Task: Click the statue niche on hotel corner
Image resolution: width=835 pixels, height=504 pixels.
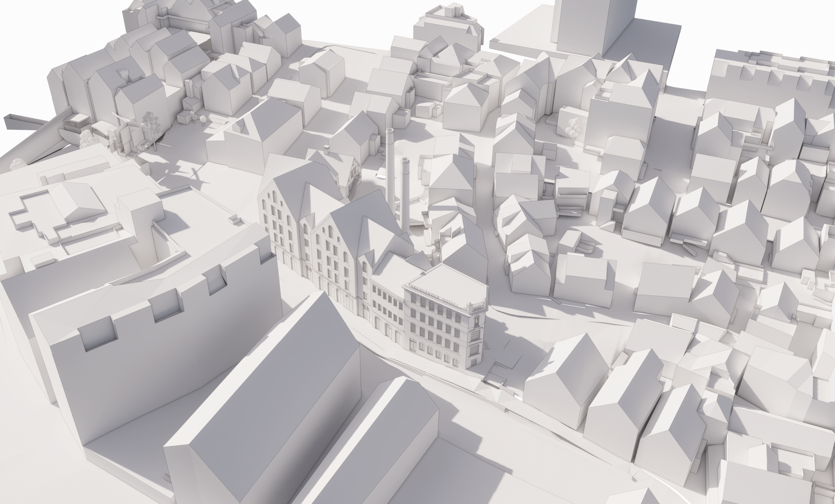Action: (x=477, y=320)
